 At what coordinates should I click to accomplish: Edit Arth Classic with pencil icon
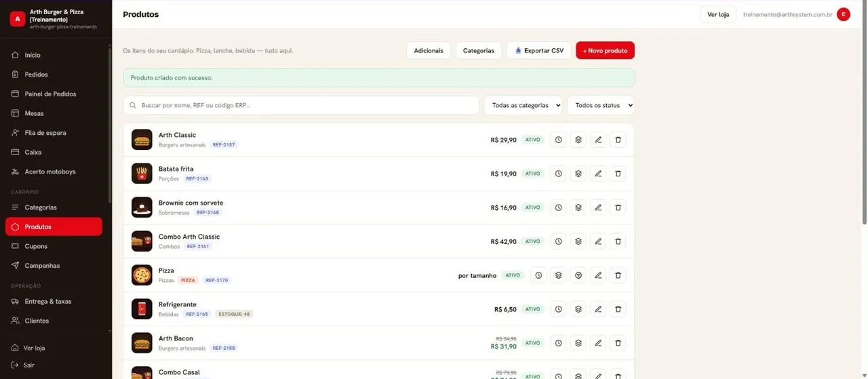(x=598, y=140)
